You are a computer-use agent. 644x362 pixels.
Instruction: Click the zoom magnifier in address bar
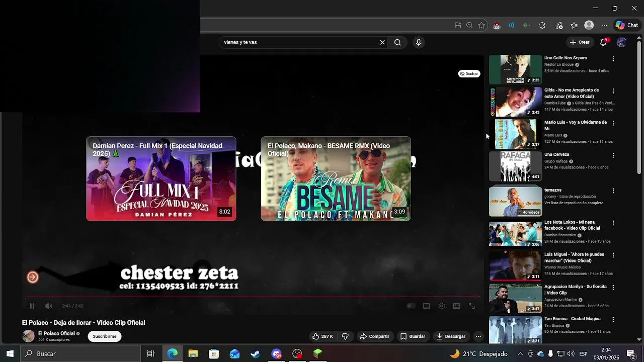(469, 25)
